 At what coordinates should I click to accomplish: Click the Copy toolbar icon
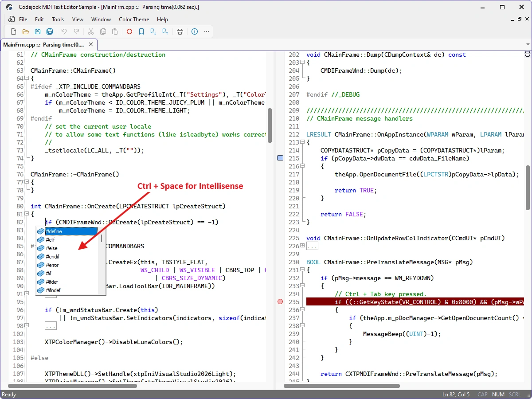(103, 31)
